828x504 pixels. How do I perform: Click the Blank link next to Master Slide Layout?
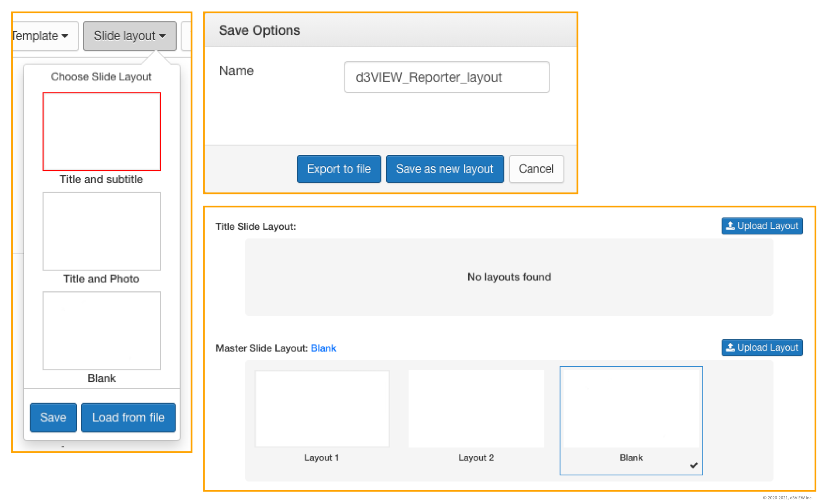point(323,348)
